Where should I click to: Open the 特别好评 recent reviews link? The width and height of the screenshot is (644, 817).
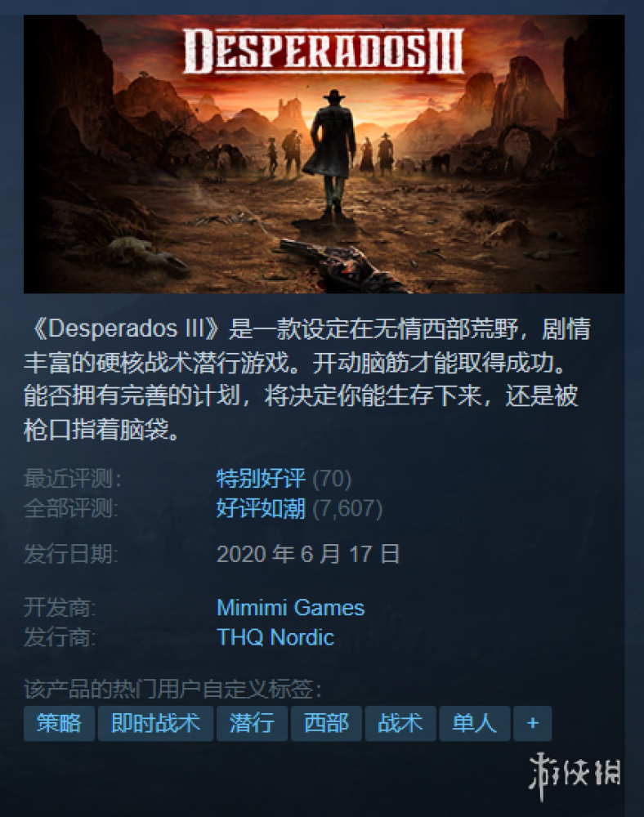pos(261,478)
